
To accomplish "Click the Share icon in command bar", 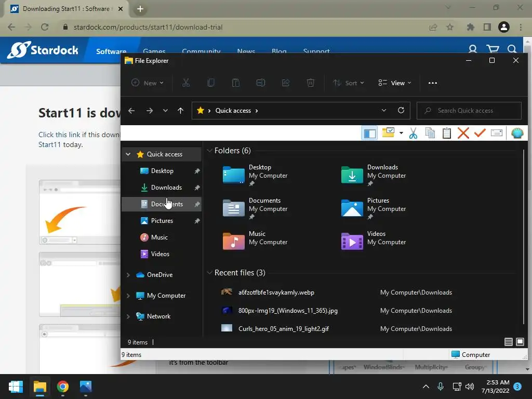I will [x=286, y=83].
